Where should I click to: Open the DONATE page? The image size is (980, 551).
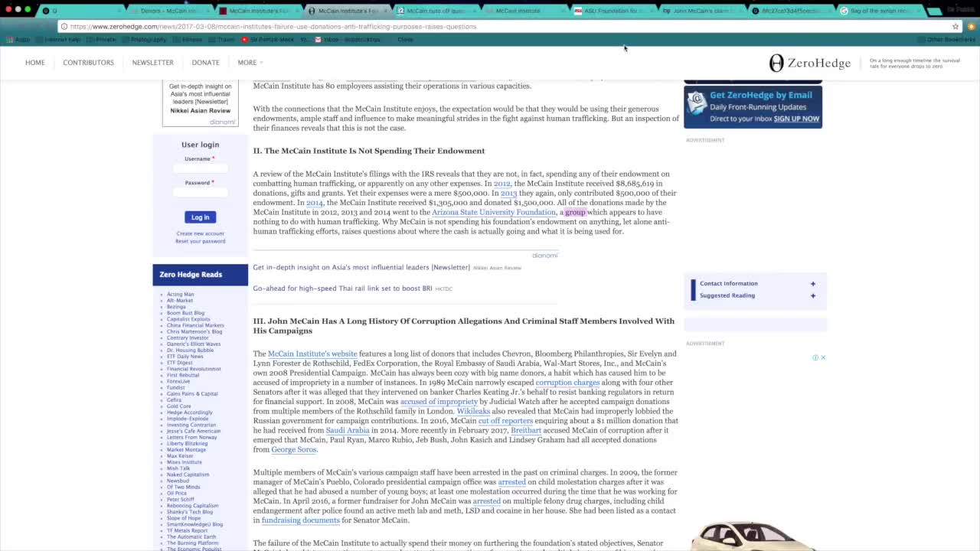205,63
